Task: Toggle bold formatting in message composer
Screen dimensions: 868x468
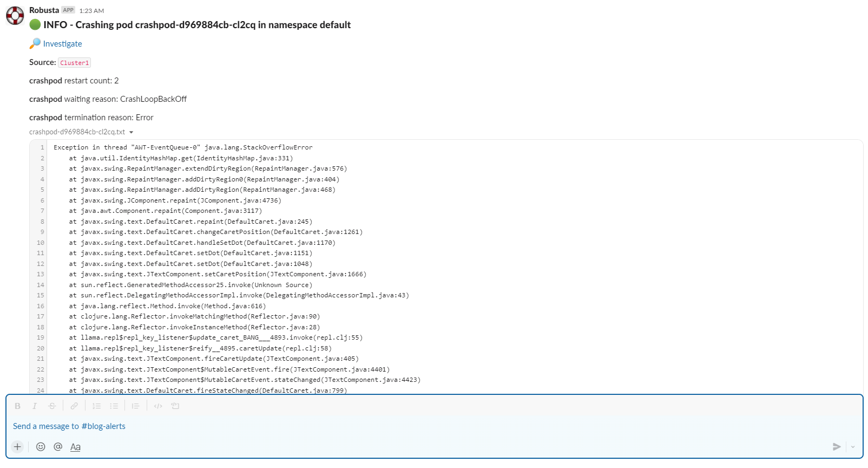Action: (x=17, y=406)
